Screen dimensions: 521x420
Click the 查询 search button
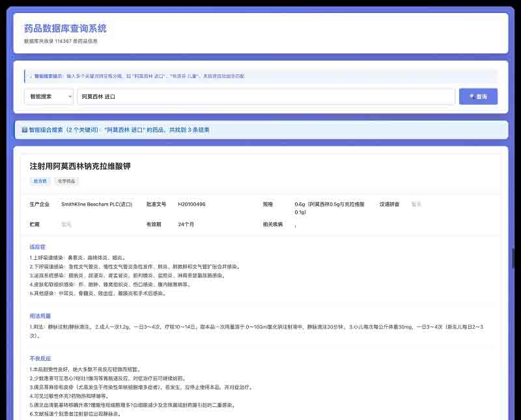tap(477, 96)
